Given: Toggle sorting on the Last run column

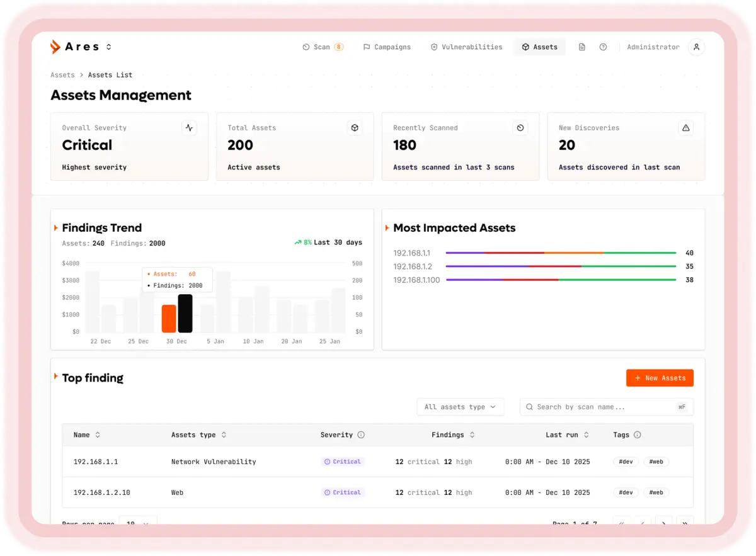Looking at the screenshot, I should point(586,434).
